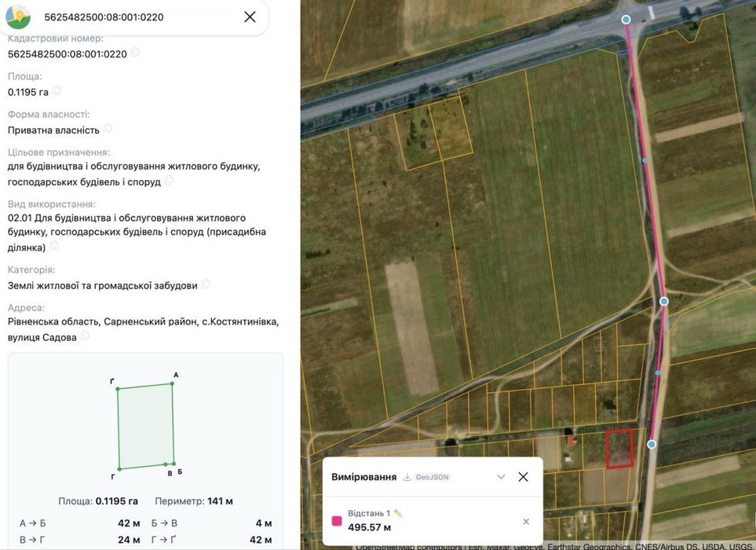Click the '495.57 м' distance value
Image resolution: width=756 pixels, height=550 pixels.
[369, 527]
